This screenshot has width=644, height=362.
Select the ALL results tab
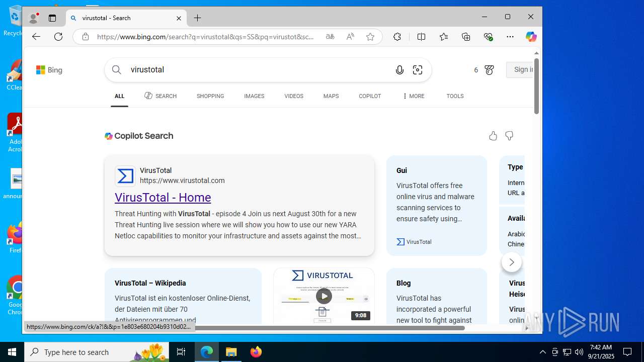tap(119, 96)
